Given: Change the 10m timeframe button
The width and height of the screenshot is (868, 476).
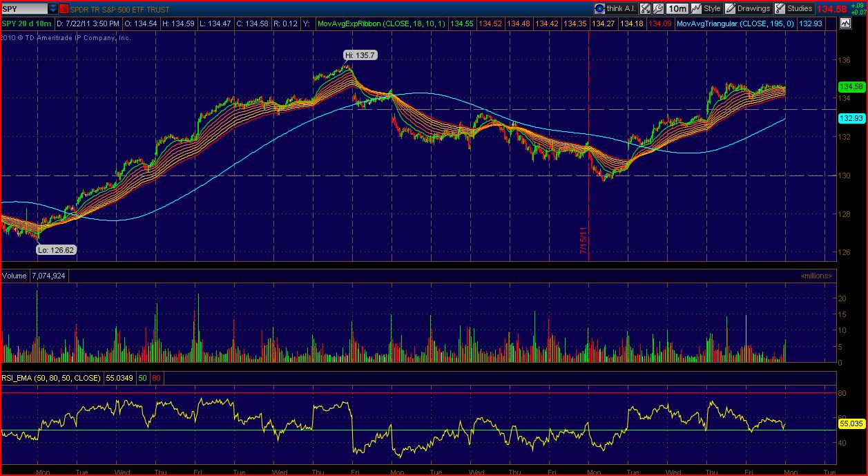Looking at the screenshot, I should (677, 9).
